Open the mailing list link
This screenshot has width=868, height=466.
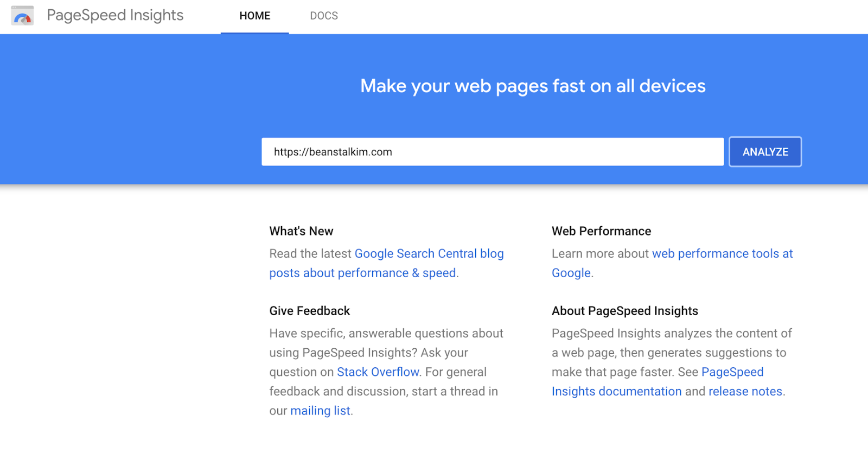[320, 411]
